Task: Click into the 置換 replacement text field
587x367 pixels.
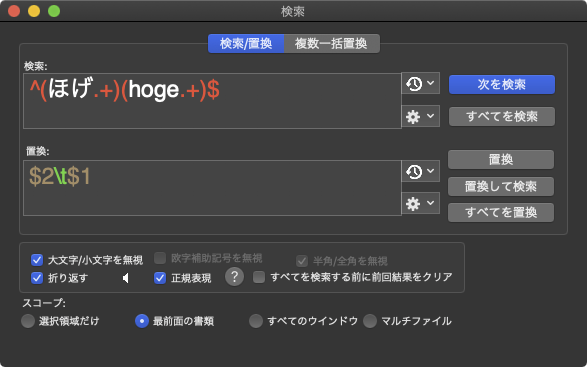Action: 212,188
